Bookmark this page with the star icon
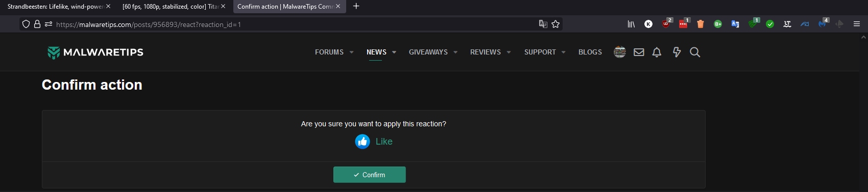Screen dimensions: 868x192 click(556, 24)
